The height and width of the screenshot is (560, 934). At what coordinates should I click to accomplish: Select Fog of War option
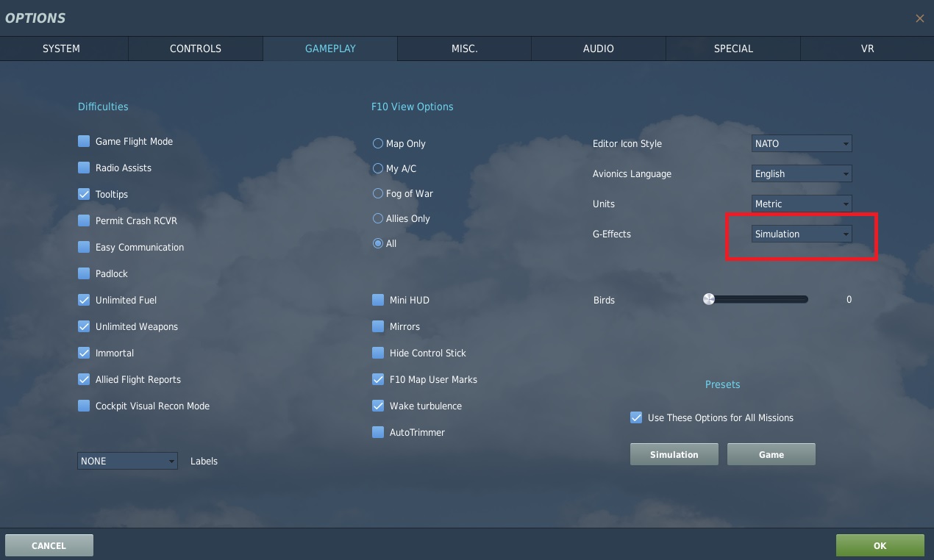click(378, 193)
